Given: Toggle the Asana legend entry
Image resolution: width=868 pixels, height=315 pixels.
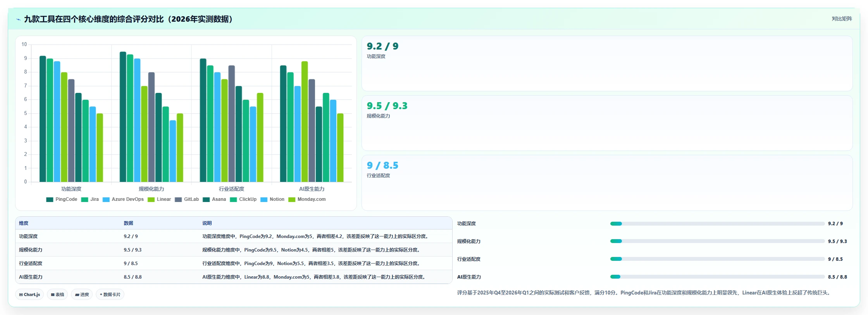Looking at the screenshot, I should [x=214, y=200].
